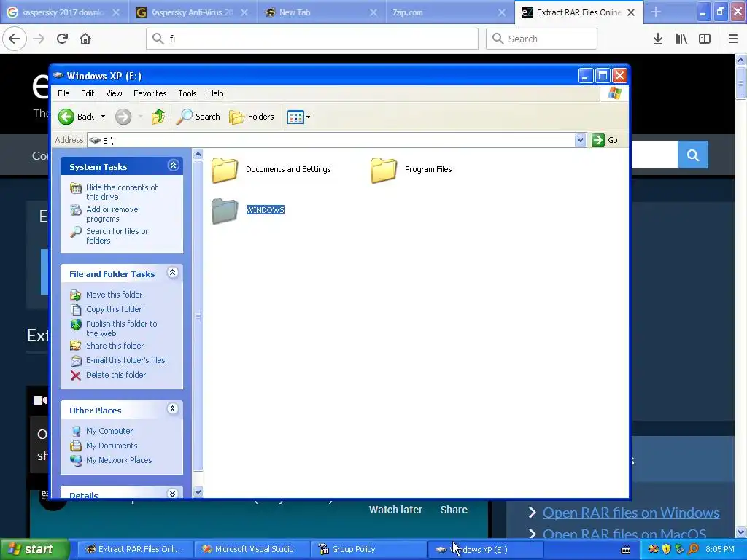The height and width of the screenshot is (560, 747).
Task: Click task pane scrollbar up arrow
Action: point(198,155)
